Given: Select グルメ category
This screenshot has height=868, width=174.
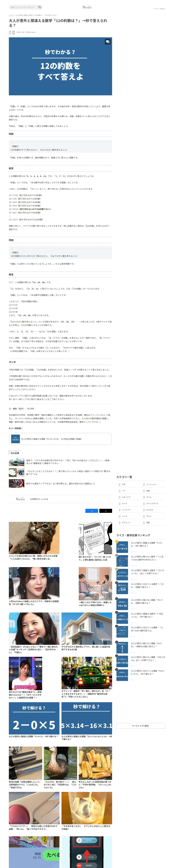Looking at the screenshot, I should coord(153,516).
